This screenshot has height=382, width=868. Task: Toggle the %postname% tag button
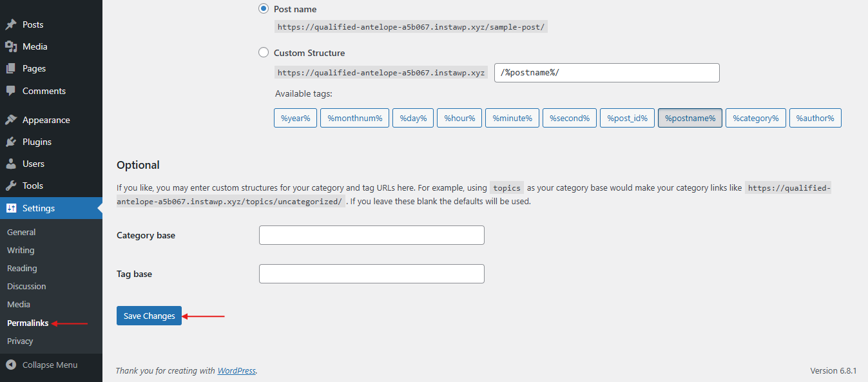click(690, 118)
